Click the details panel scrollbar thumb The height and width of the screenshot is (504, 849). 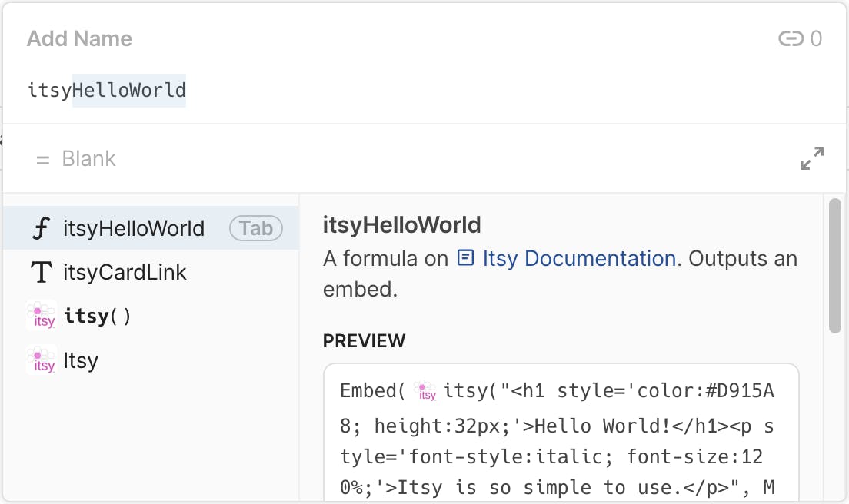coord(834,266)
